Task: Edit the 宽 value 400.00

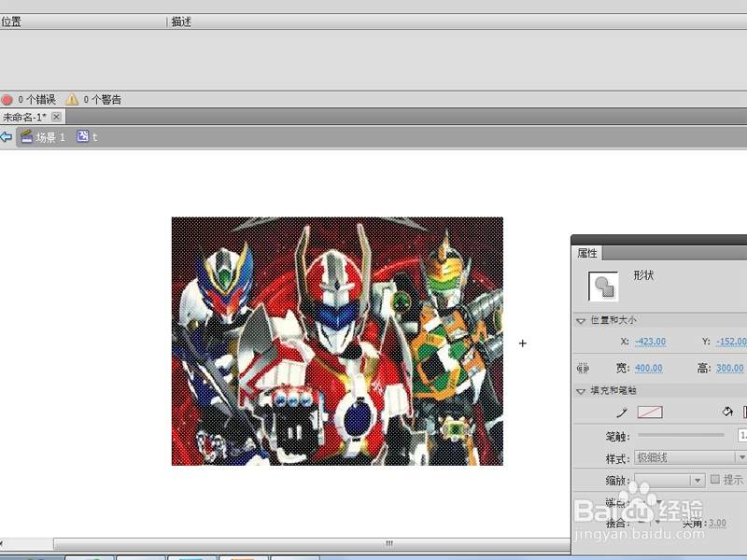Action: tap(649, 368)
